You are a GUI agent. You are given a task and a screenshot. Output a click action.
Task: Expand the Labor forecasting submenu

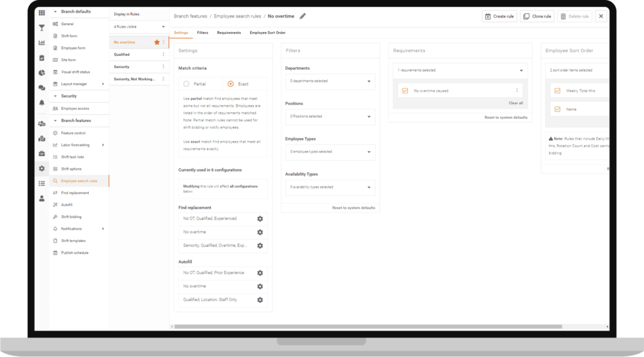(103, 145)
